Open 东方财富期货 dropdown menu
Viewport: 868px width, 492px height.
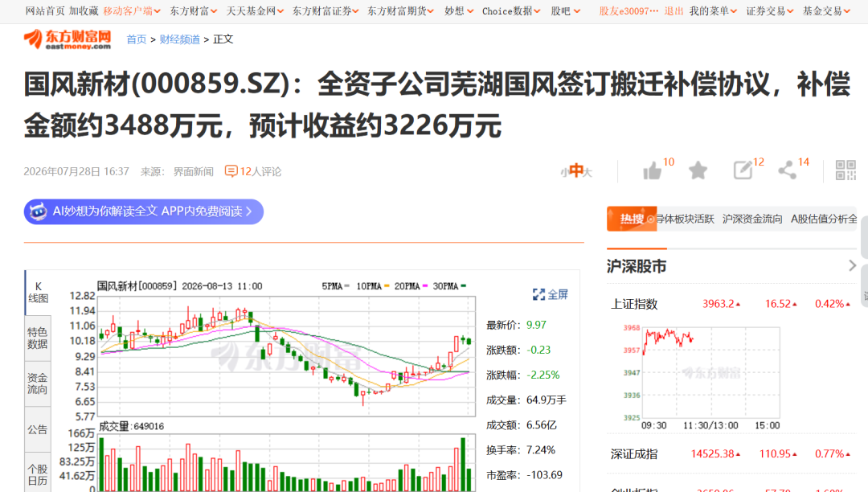[x=400, y=11]
